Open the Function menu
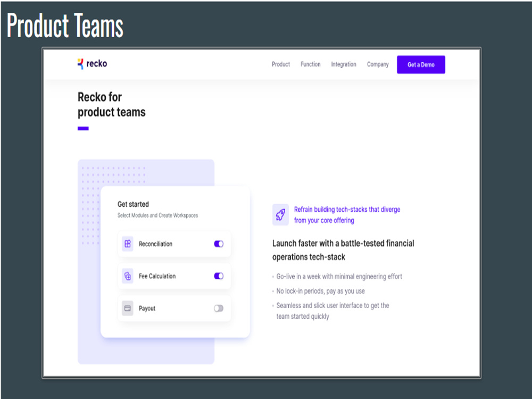The width and height of the screenshot is (532, 399). pos(311,64)
